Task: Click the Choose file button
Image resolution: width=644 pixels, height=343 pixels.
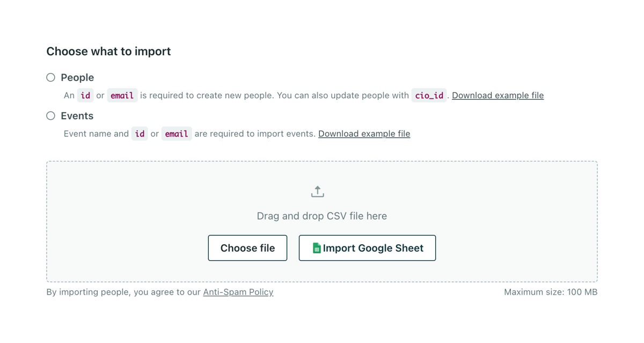Action: pos(247,247)
